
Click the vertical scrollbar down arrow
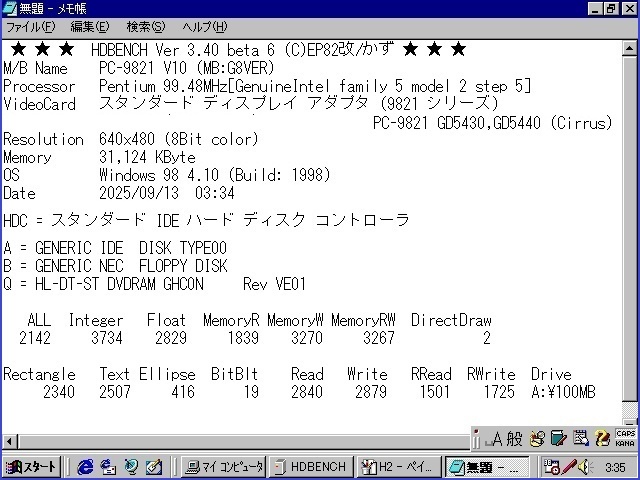[x=629, y=423]
